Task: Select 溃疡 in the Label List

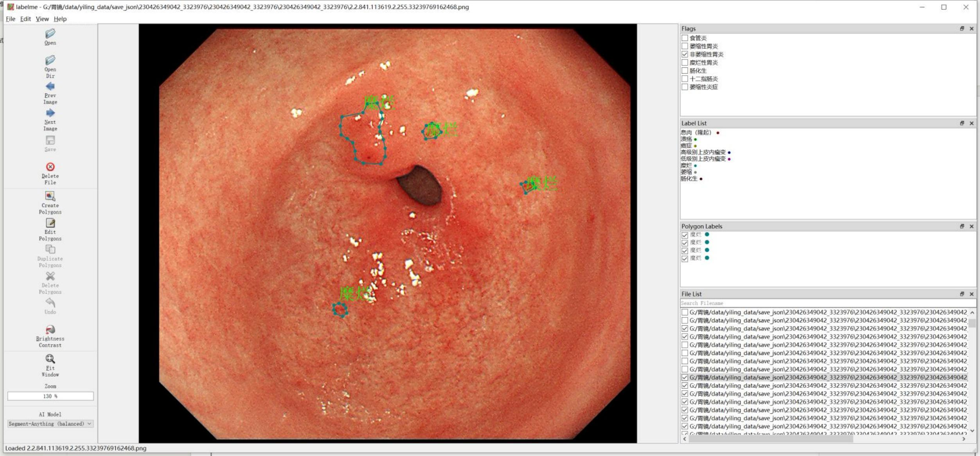Action: (686, 139)
